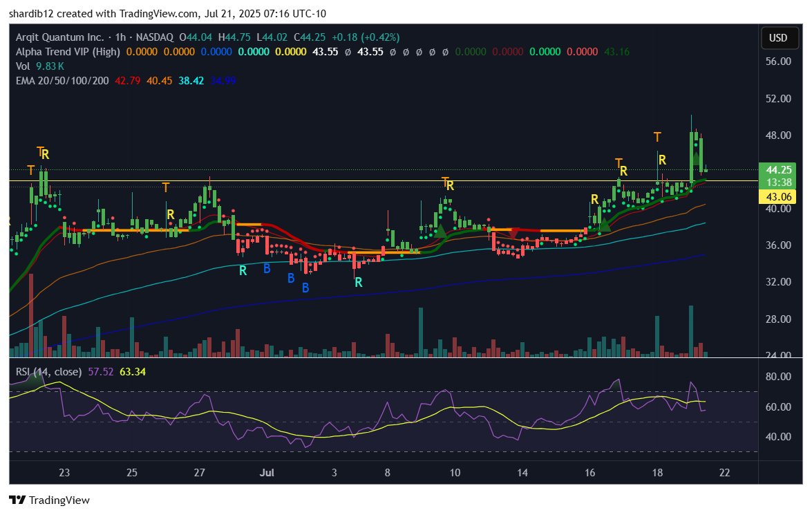Click the green current price label 44.25
This screenshot has height=515, width=812.
[778, 170]
